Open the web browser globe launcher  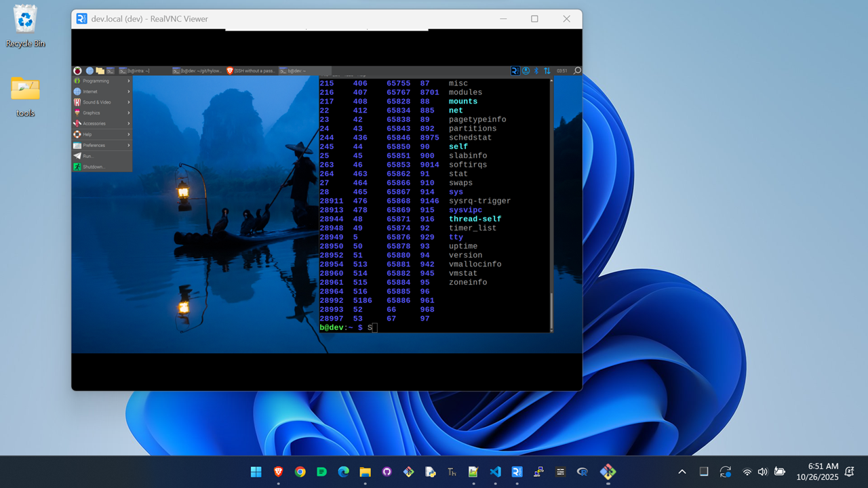89,70
